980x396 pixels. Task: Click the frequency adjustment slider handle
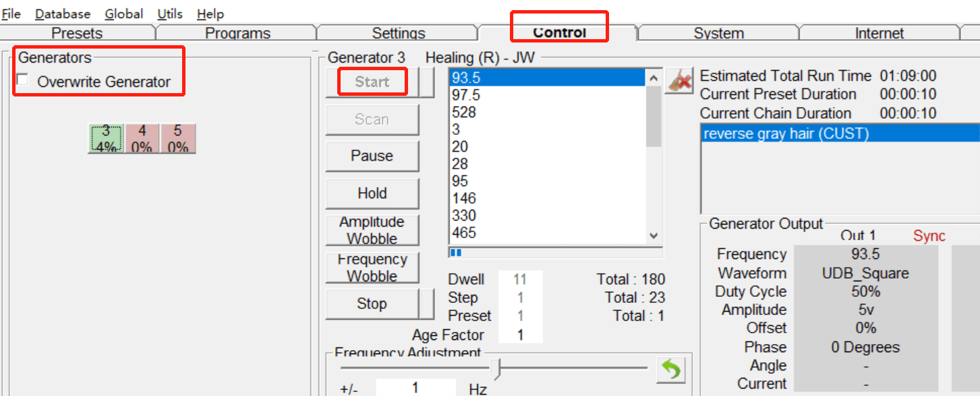pyautogui.click(x=498, y=369)
